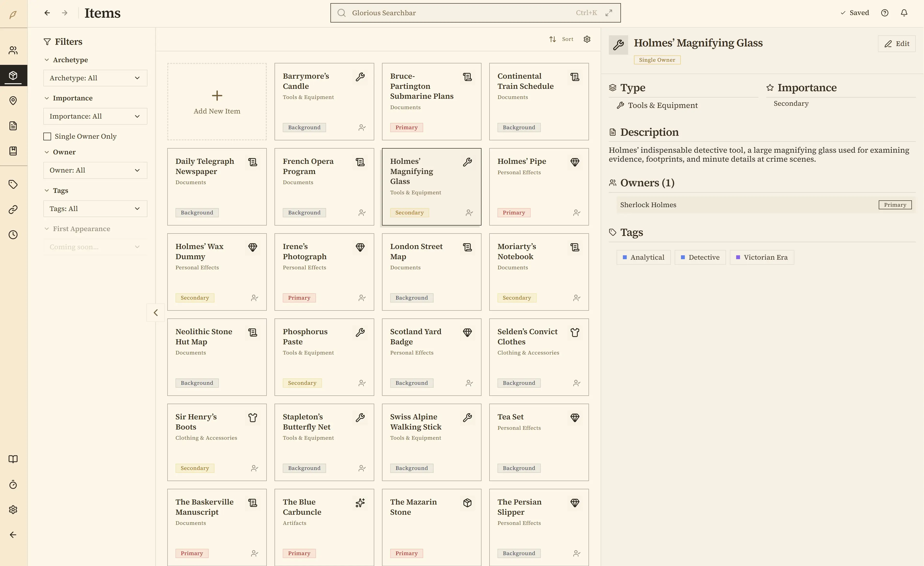Select the Items entry in the sidebar
The image size is (924, 566).
click(14, 75)
